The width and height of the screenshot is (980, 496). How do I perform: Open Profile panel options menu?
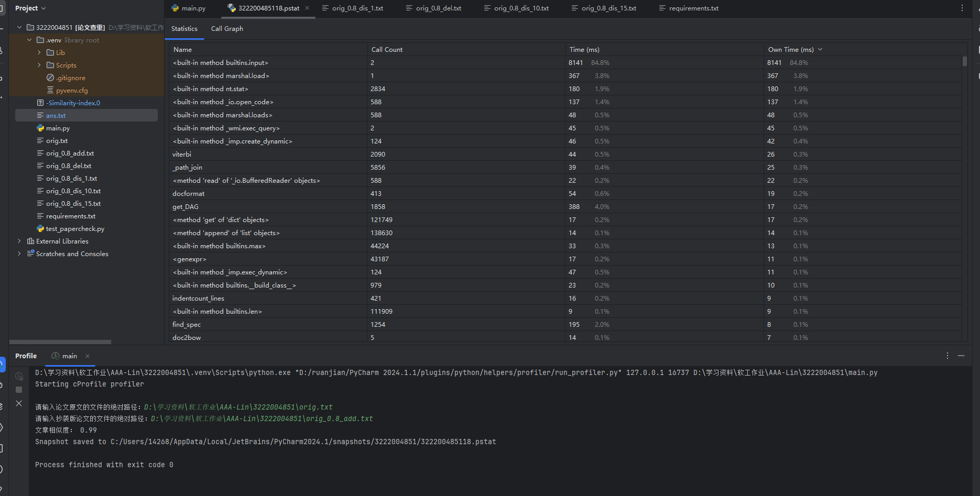point(947,356)
